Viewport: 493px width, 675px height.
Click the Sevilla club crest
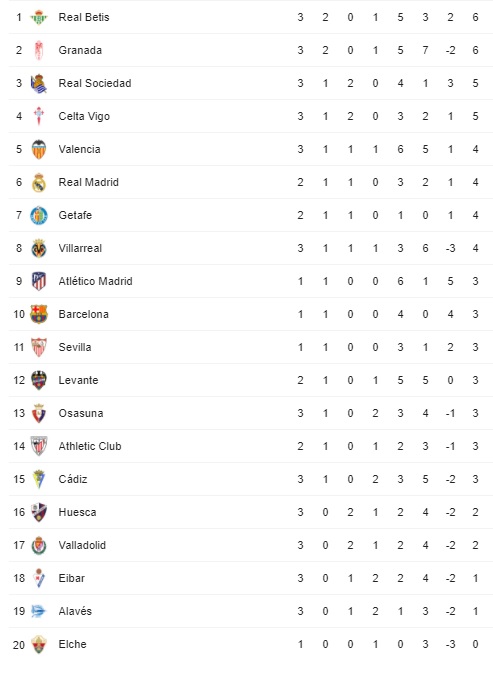click(x=39, y=347)
